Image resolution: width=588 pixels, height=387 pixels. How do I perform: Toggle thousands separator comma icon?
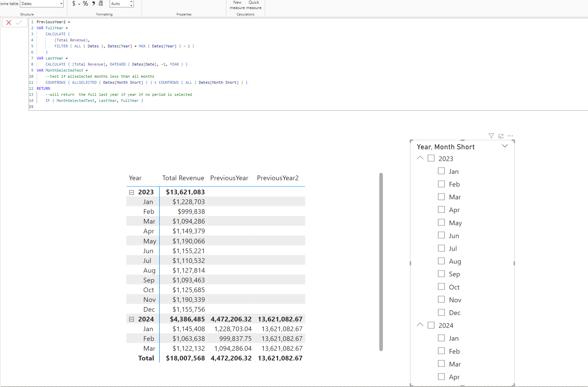(94, 3)
